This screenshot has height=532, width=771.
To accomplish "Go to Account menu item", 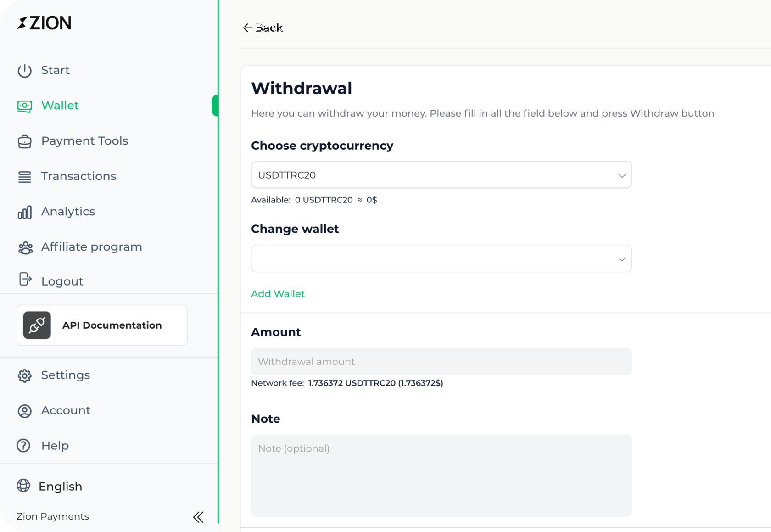I will (x=66, y=410).
